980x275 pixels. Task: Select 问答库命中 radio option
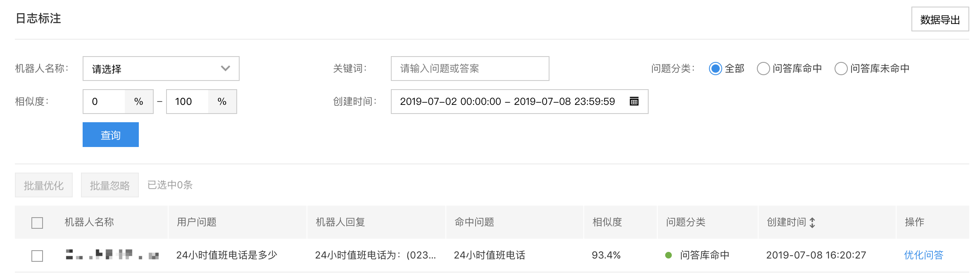(x=763, y=69)
